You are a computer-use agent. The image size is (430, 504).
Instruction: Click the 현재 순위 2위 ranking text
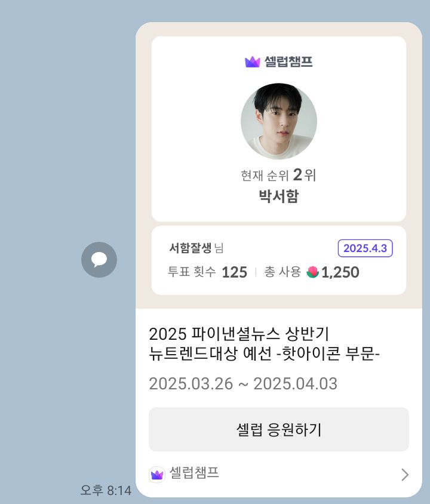278,176
